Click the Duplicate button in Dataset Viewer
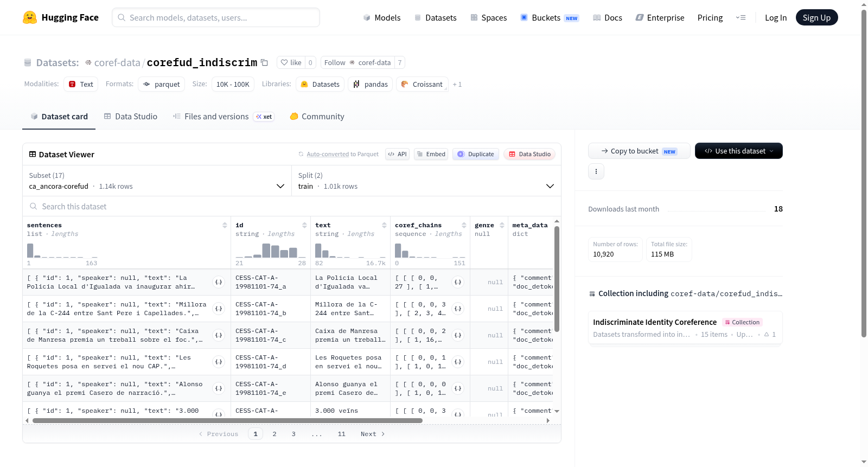 point(476,154)
